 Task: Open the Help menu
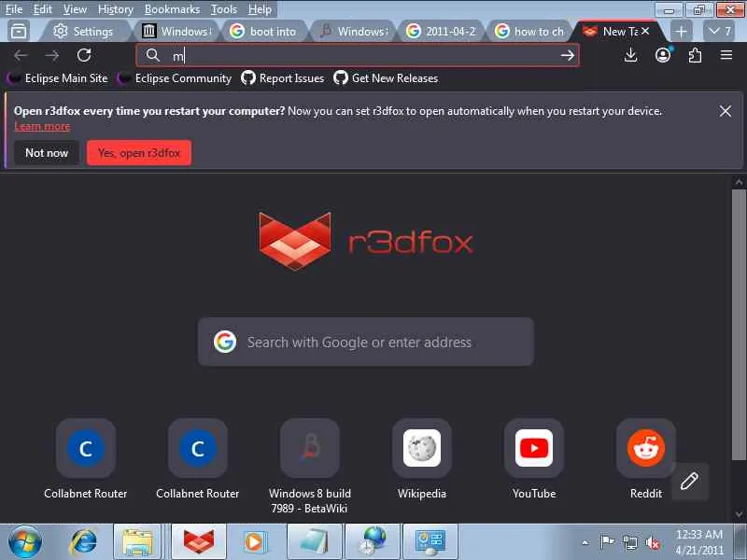click(x=260, y=9)
